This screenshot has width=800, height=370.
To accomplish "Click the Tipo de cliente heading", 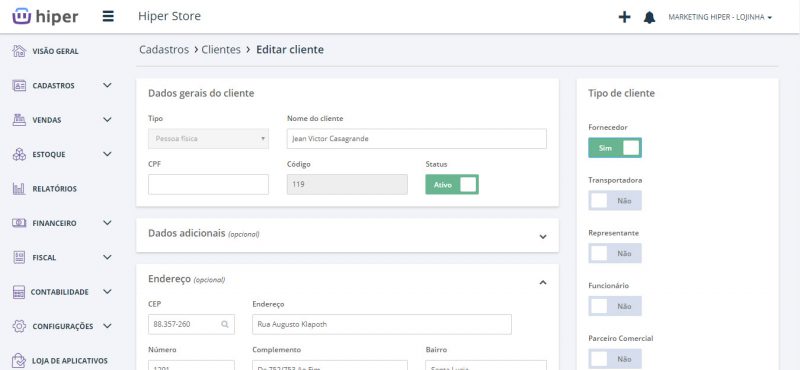I will (621, 93).
